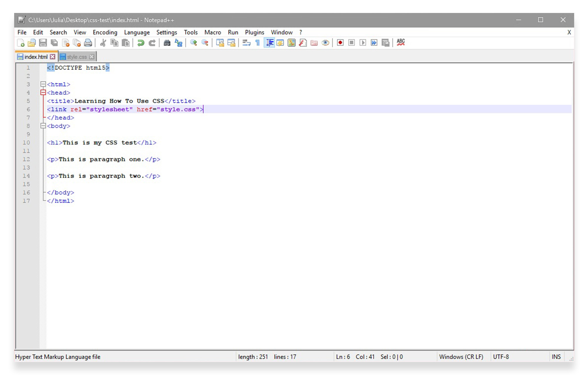This screenshot has width=588, height=375.
Task: Click the Undo arrow icon
Action: [x=141, y=43]
